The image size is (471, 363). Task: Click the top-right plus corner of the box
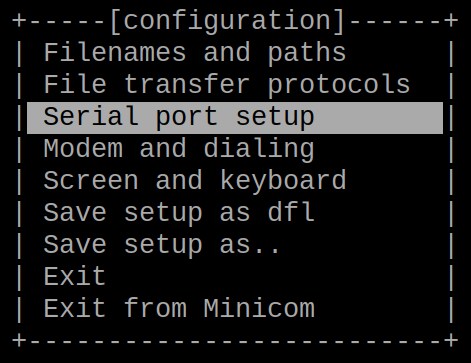[451, 21]
